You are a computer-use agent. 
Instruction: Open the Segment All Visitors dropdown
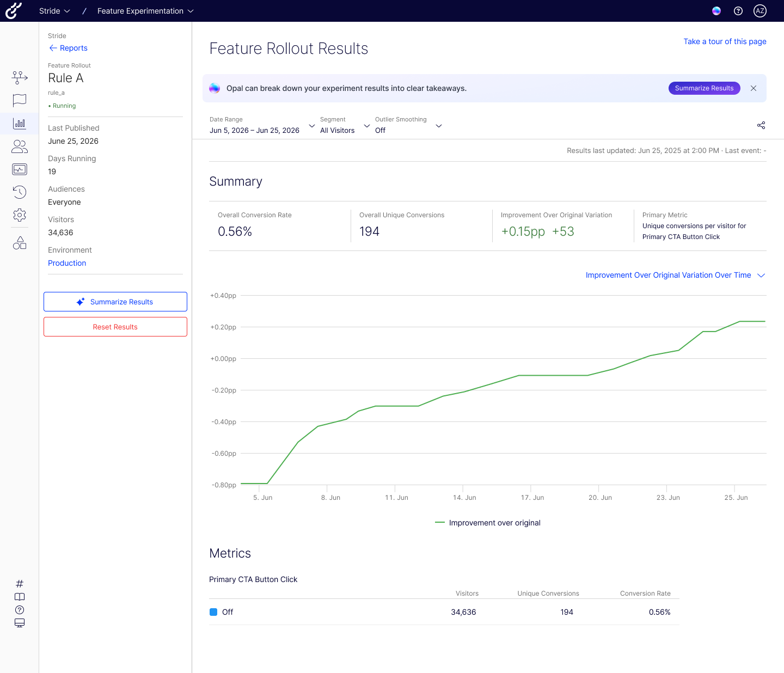345,125
